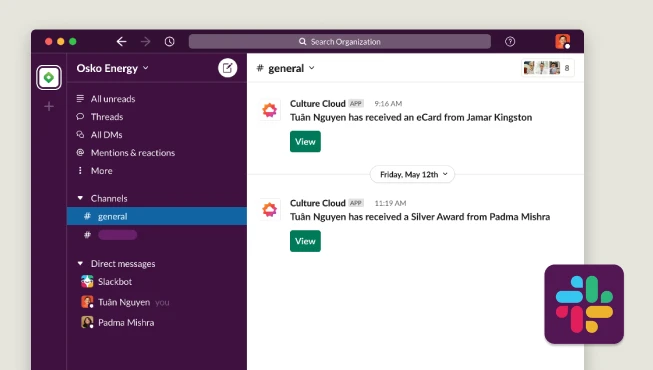Click Culture Cloud name on 11:19 AM message
653x370 pixels.
(x=318, y=203)
